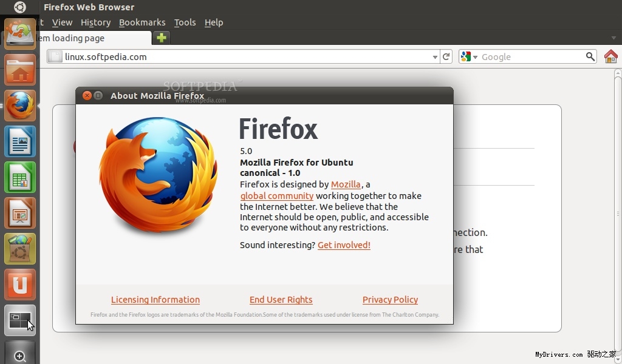Image resolution: width=622 pixels, height=364 pixels.
Task: Open LibreOffice Calc from the launcher
Action: (x=20, y=177)
